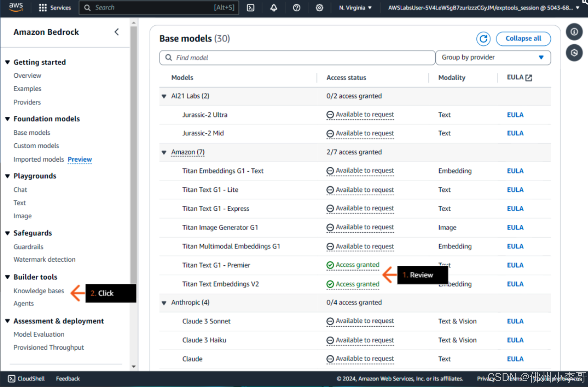Open the AWSLabsUser account menu

tap(484, 8)
